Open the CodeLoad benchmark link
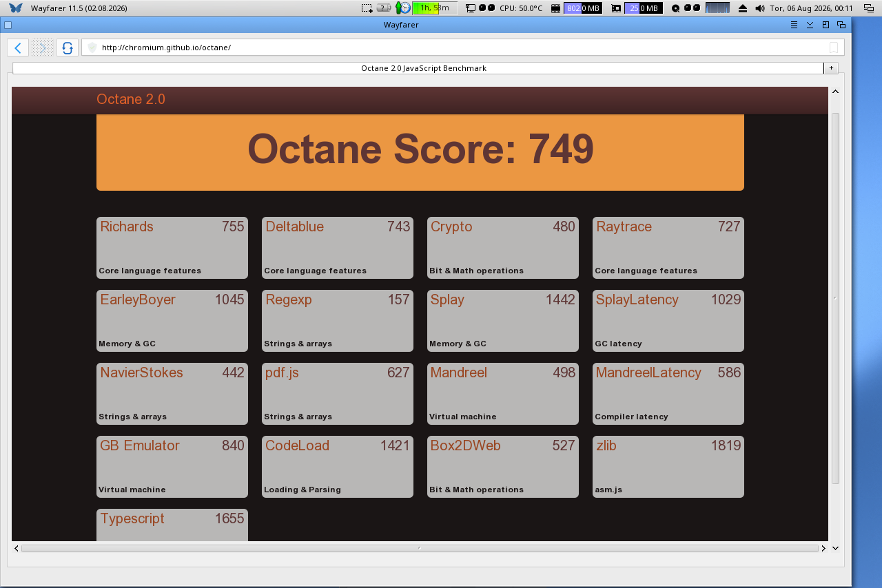The image size is (882, 588). (297, 445)
